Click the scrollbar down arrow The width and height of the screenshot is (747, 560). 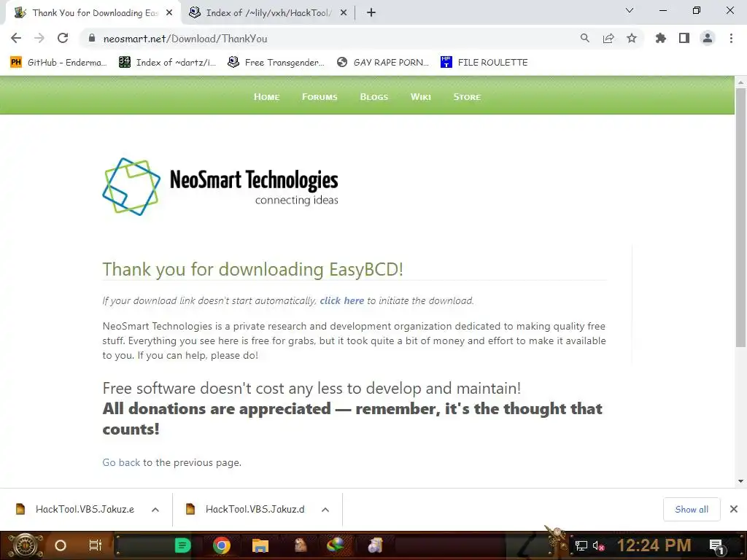coord(740,481)
